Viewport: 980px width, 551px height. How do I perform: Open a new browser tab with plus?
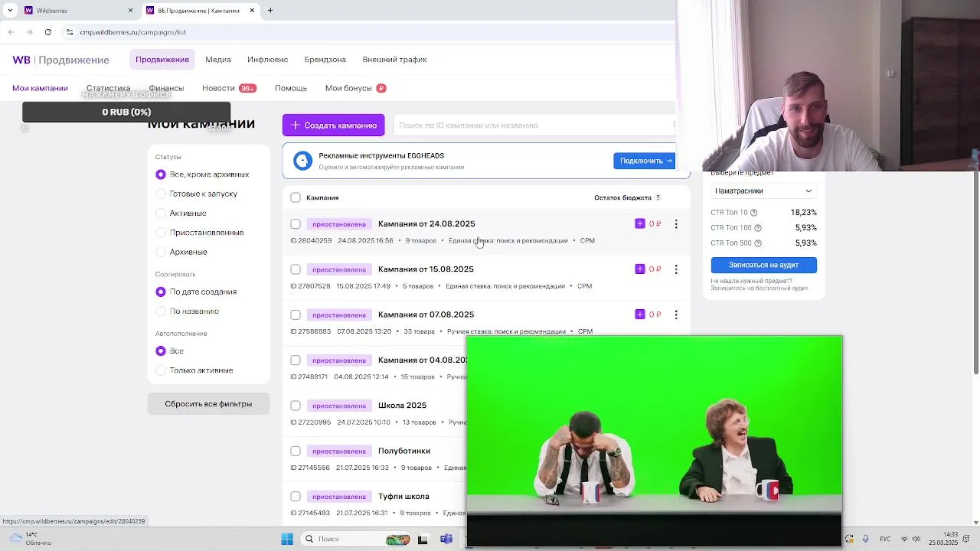(x=270, y=11)
